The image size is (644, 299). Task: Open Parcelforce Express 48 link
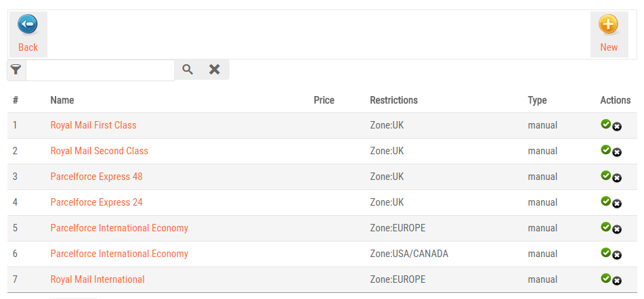click(x=96, y=177)
